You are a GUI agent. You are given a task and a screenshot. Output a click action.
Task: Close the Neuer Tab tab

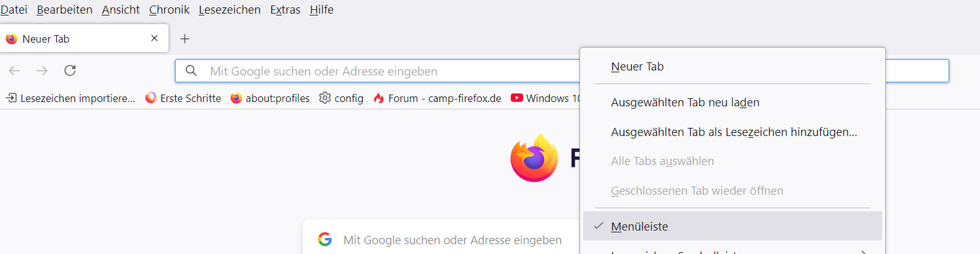click(x=154, y=38)
